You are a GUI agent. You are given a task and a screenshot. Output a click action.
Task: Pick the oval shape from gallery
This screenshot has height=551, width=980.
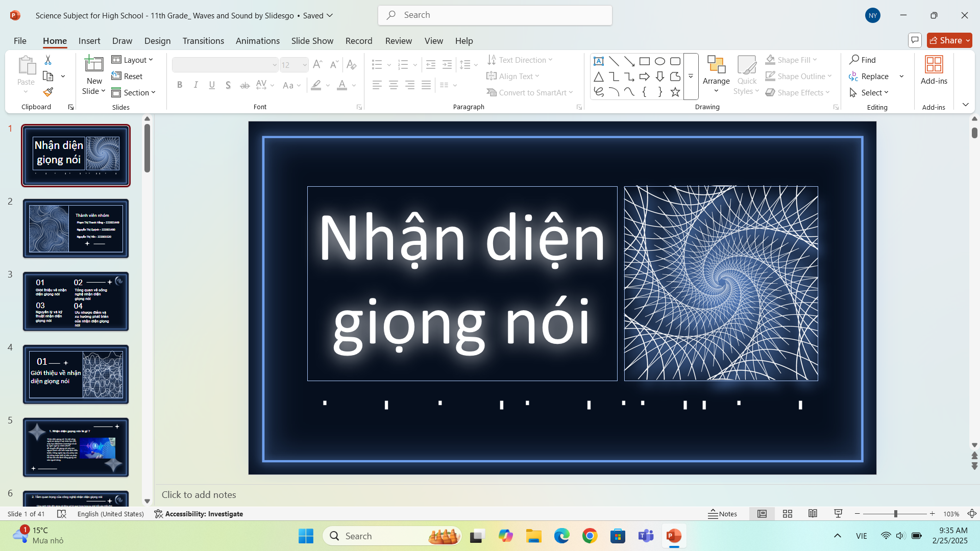coord(659,61)
